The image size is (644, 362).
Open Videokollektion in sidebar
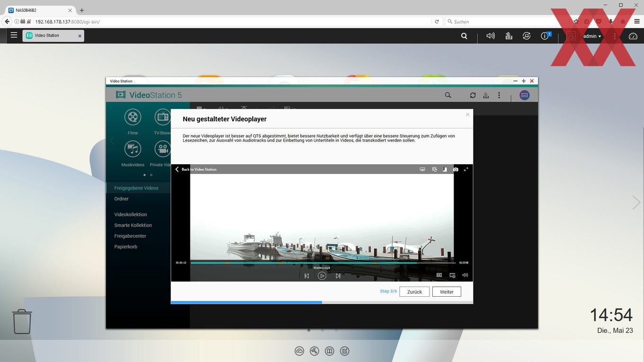point(131,214)
